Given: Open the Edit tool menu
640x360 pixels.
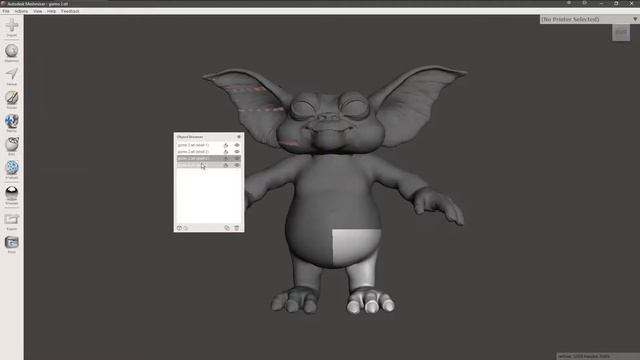Looking at the screenshot, I should tap(12, 145).
